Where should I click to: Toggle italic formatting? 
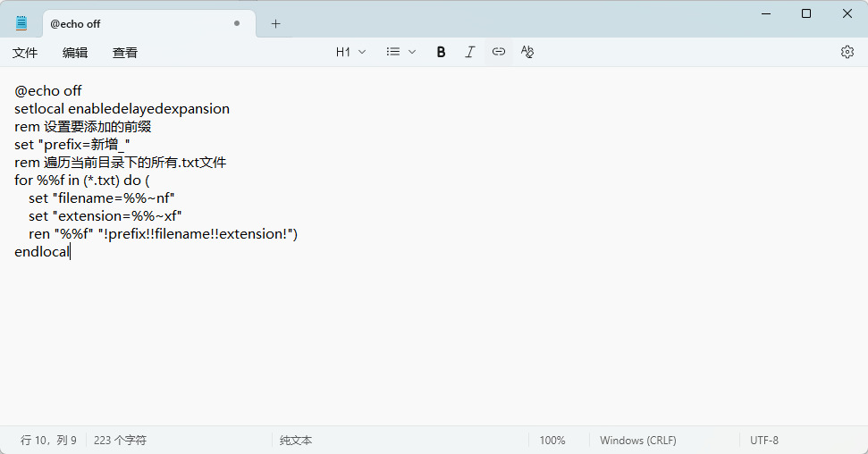point(469,52)
